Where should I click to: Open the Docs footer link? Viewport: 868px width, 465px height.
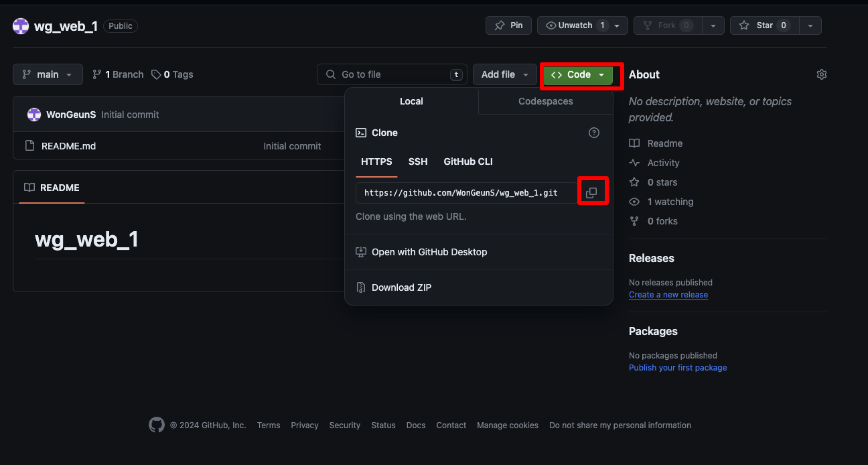pos(416,425)
